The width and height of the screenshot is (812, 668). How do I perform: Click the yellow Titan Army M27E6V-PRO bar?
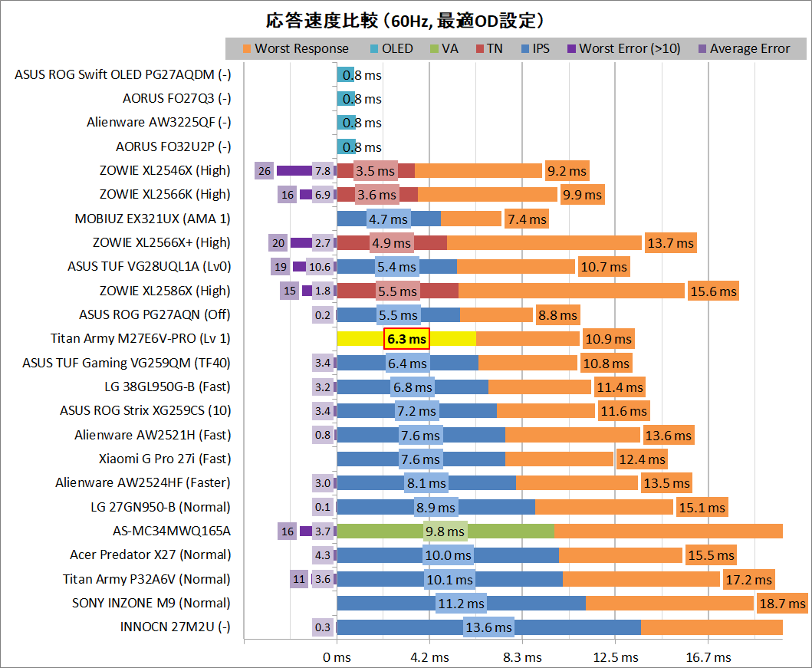pyautogui.click(x=406, y=339)
